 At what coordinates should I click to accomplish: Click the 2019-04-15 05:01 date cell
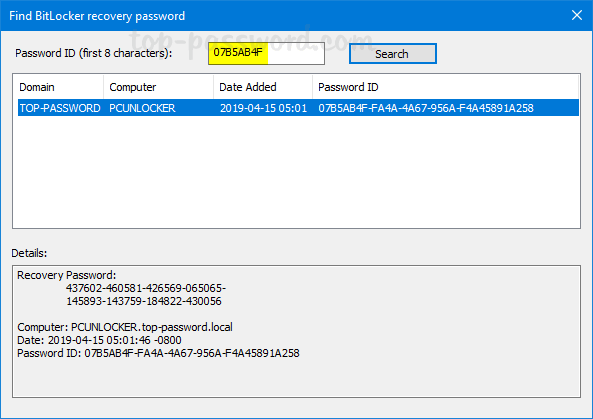pyautogui.click(x=263, y=108)
